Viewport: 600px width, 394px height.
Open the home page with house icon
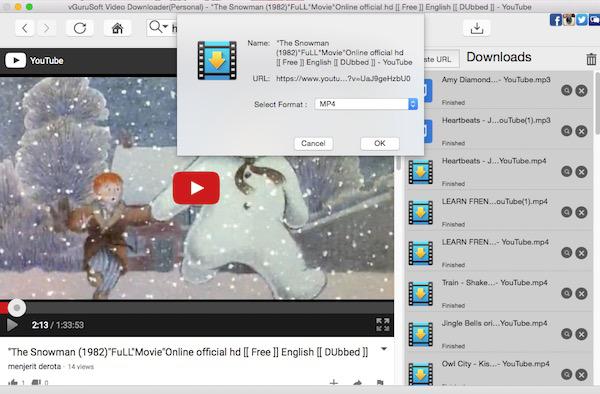point(117,28)
